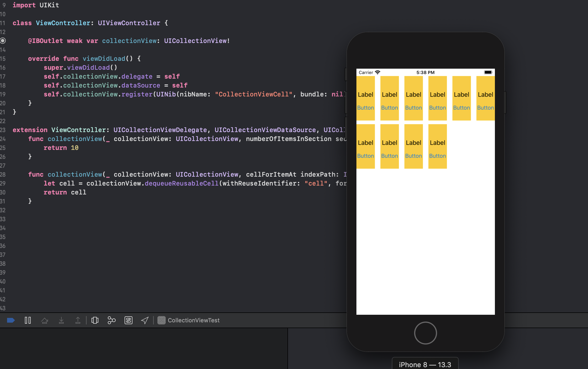
Task: Click the Step Over debug icon
Action: (x=45, y=320)
